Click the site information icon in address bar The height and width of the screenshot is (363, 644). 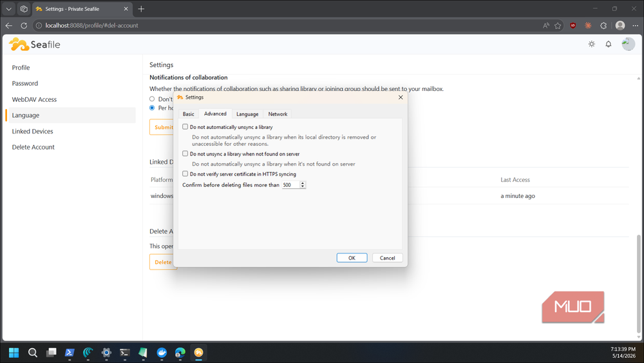39,26
